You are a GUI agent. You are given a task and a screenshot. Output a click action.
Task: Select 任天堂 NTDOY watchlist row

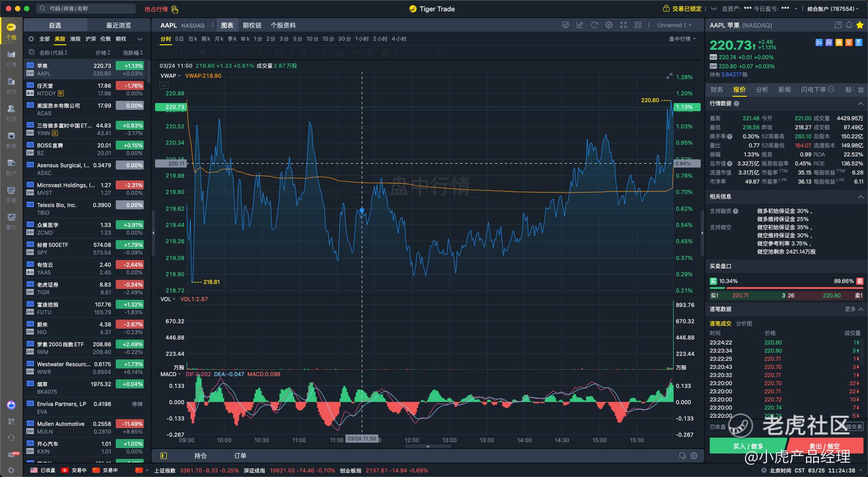[85, 89]
